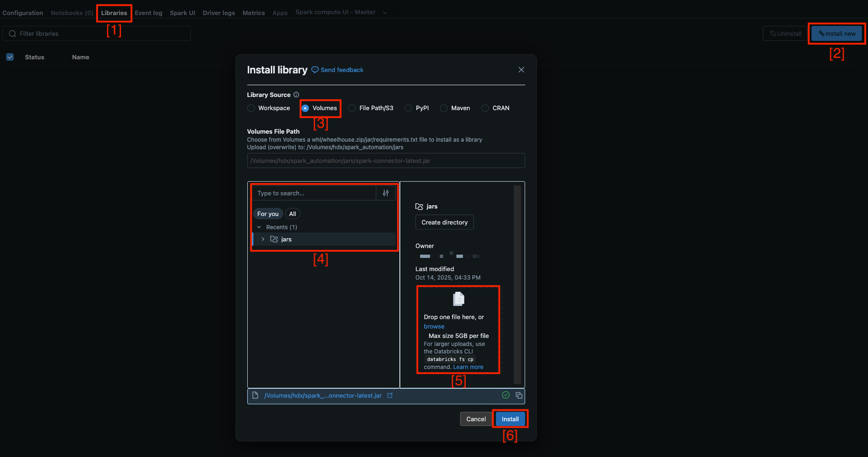This screenshot has width=868, height=457.
Task: Switch to the Event log tab
Action: click(148, 13)
